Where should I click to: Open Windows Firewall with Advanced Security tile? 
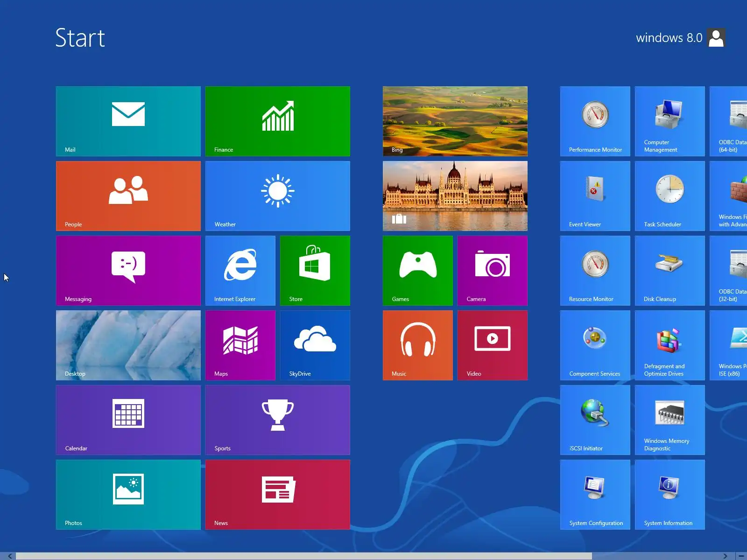point(728,196)
